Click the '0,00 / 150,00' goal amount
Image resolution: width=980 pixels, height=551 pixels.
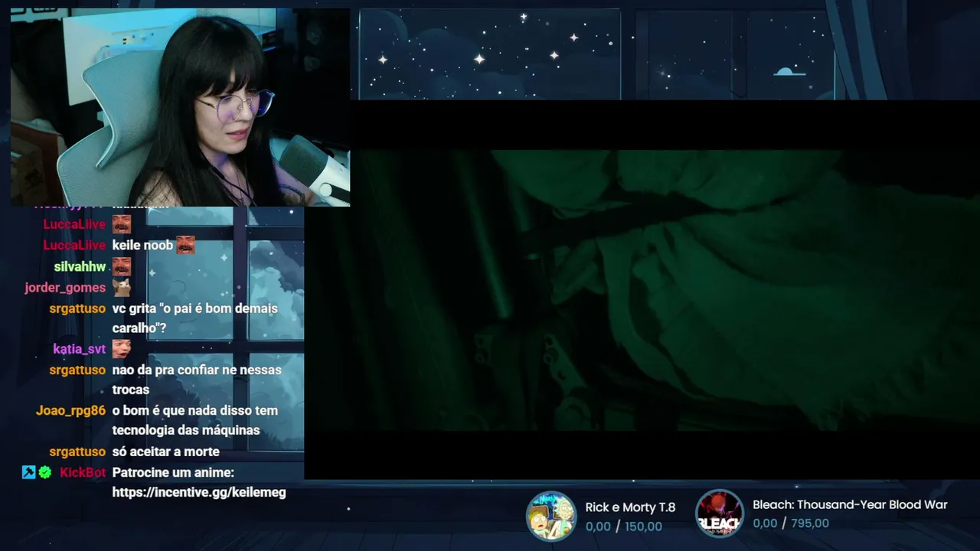pos(624,527)
